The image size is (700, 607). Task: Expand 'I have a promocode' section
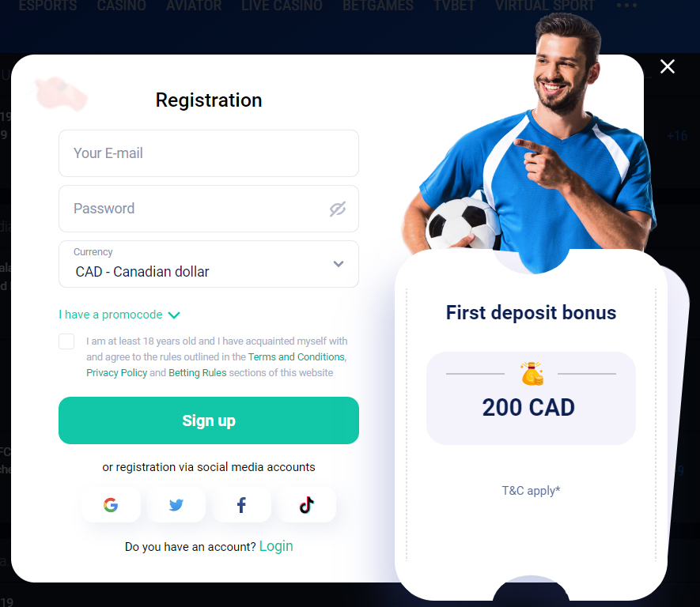[119, 315]
